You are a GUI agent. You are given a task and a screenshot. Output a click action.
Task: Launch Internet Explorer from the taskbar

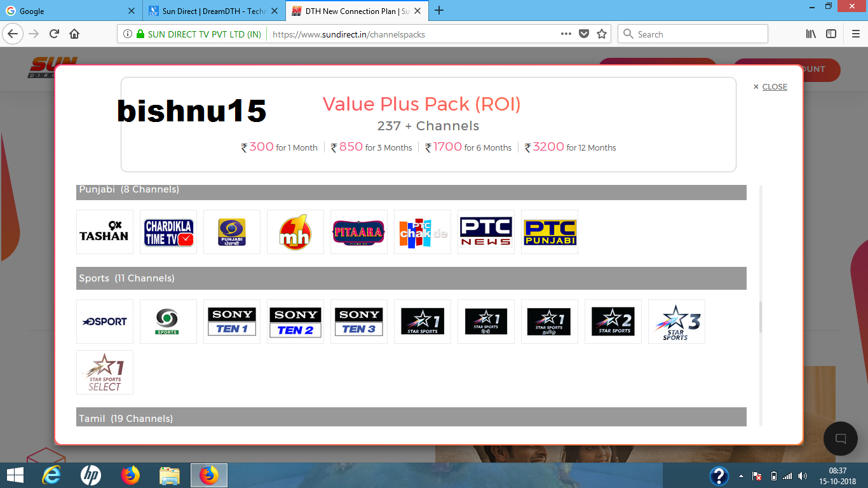tap(51, 475)
